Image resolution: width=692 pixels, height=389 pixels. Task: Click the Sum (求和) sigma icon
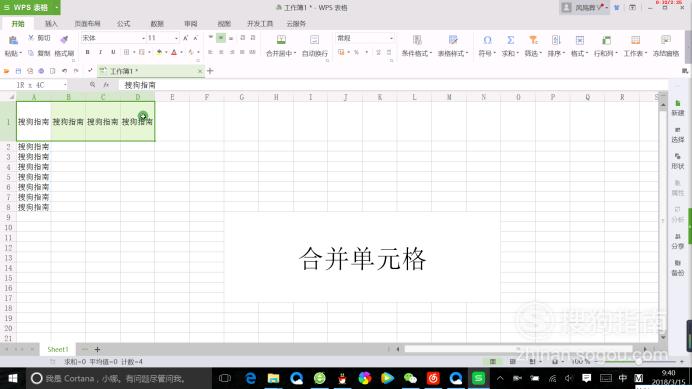tap(511, 40)
